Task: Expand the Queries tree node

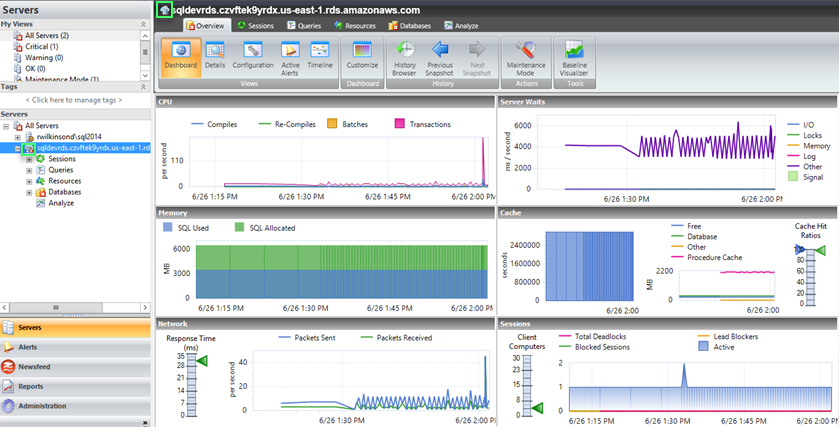Action: pos(29,170)
